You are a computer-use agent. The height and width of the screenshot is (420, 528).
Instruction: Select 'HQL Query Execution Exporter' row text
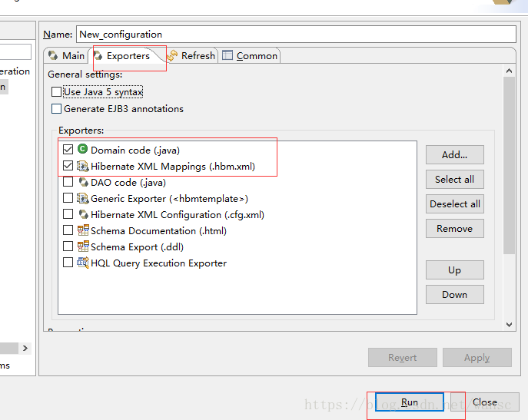158,263
